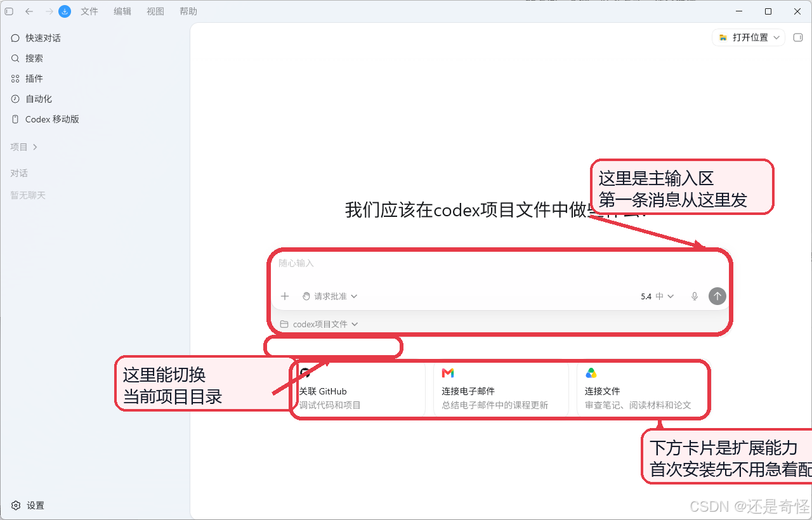Open the 打开位置 dropdown
The height and width of the screenshot is (520, 812).
749,37
